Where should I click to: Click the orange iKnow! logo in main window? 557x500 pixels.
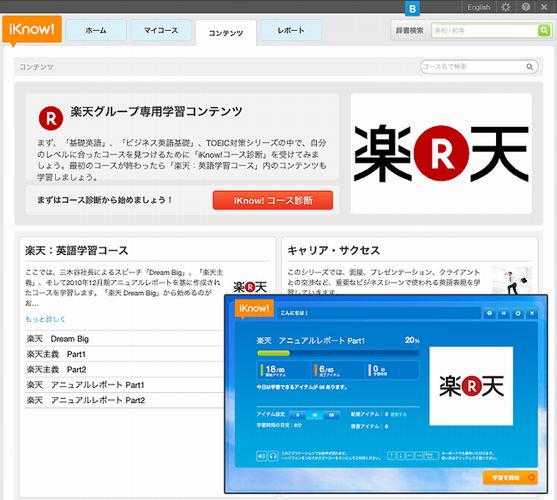tap(32, 29)
